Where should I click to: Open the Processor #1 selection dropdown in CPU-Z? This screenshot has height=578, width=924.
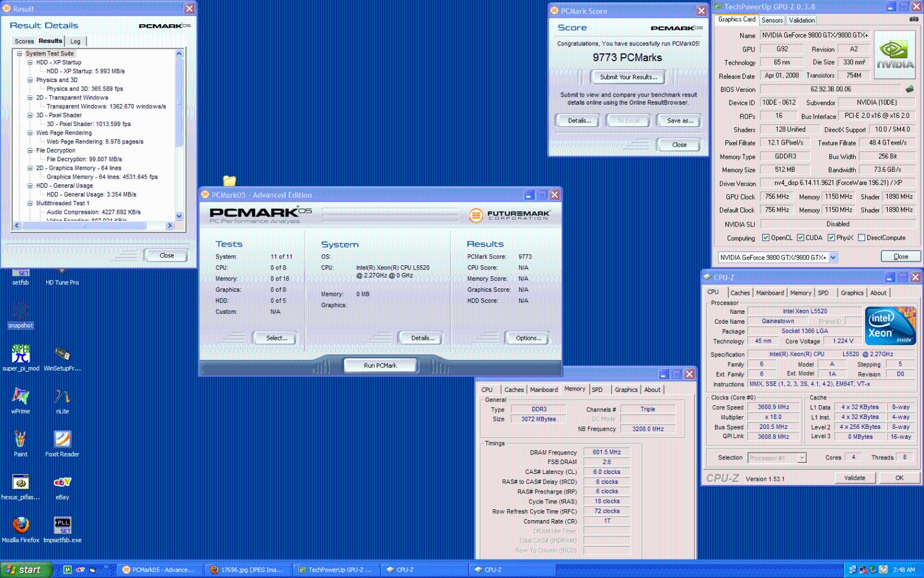(802, 458)
